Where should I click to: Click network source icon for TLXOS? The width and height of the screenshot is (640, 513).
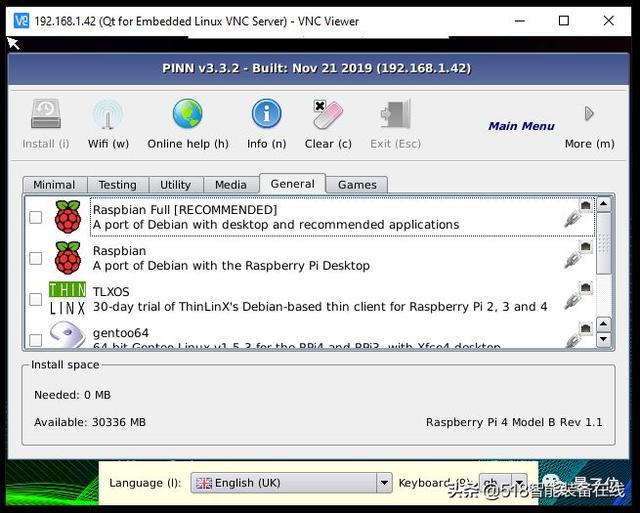point(579,295)
